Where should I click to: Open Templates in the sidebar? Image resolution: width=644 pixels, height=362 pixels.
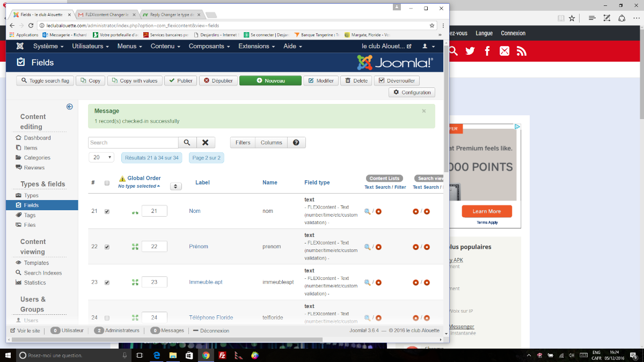click(36, 263)
